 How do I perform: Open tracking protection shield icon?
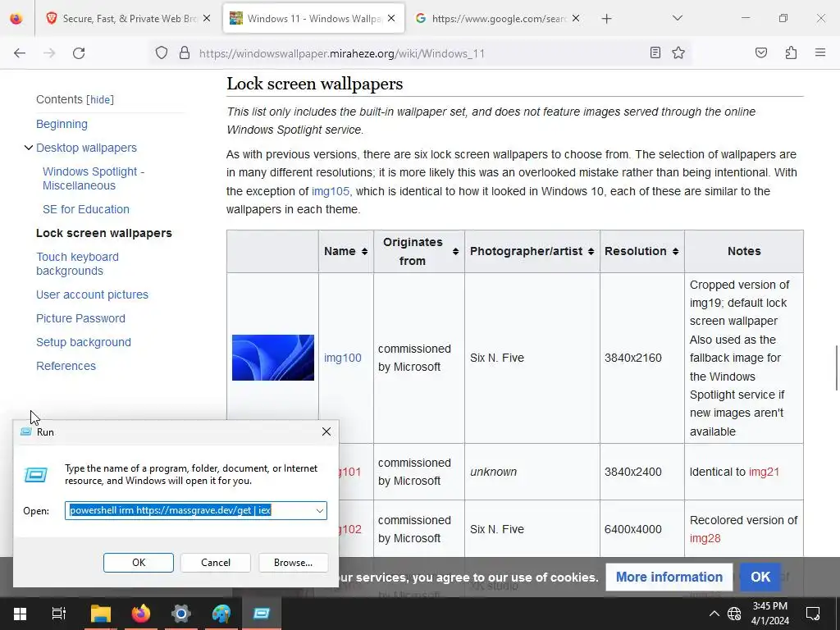click(x=162, y=53)
